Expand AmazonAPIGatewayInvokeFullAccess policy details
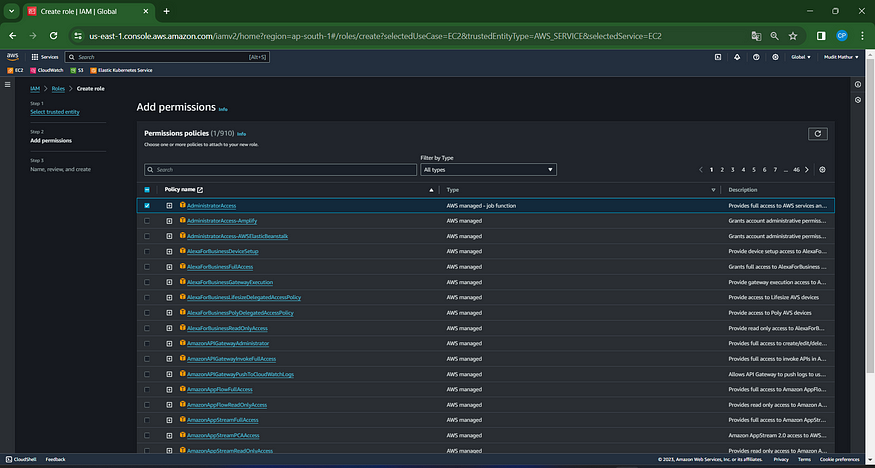Image resolution: width=875 pixels, height=468 pixels. [169, 359]
